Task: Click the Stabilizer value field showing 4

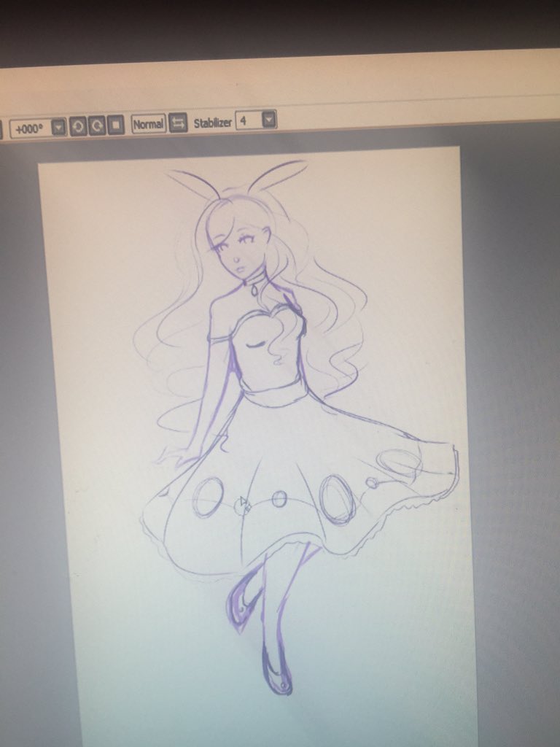Action: [x=249, y=120]
